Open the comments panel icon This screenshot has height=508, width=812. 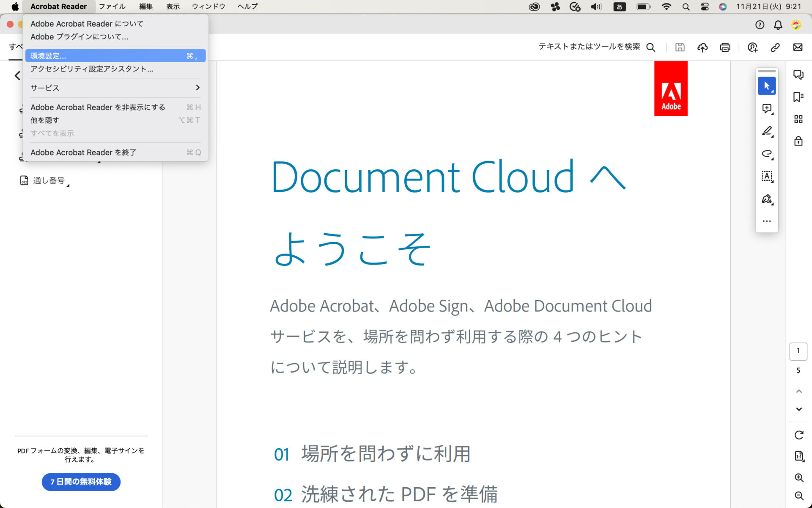tap(798, 75)
